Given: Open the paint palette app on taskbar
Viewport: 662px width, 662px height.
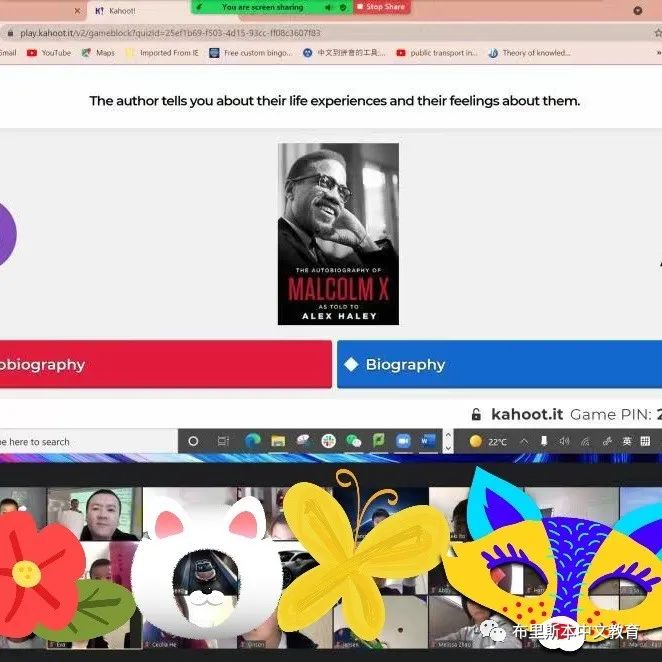Looking at the screenshot, I should click(x=303, y=441).
